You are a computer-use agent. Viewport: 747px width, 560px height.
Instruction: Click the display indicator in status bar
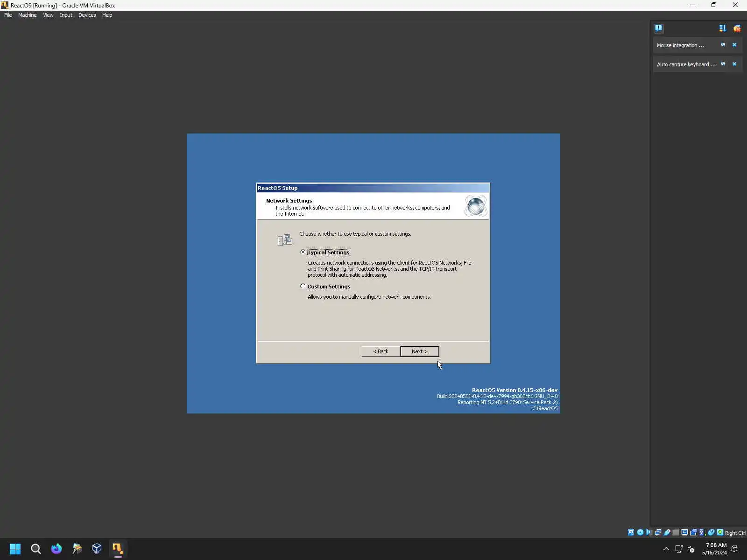[684, 532]
